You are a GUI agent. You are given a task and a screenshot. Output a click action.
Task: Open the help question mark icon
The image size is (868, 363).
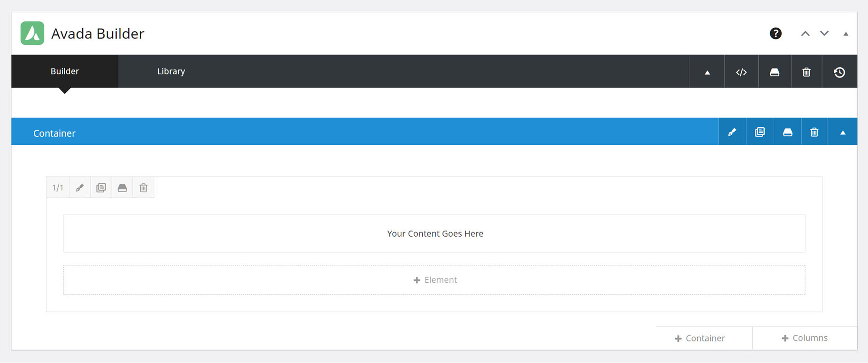pyautogui.click(x=776, y=33)
